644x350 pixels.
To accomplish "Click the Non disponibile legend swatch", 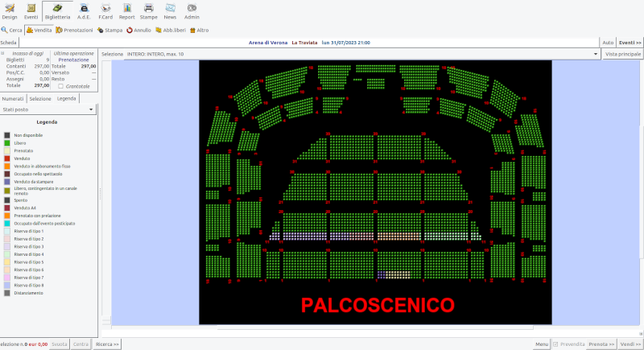I will [7, 135].
